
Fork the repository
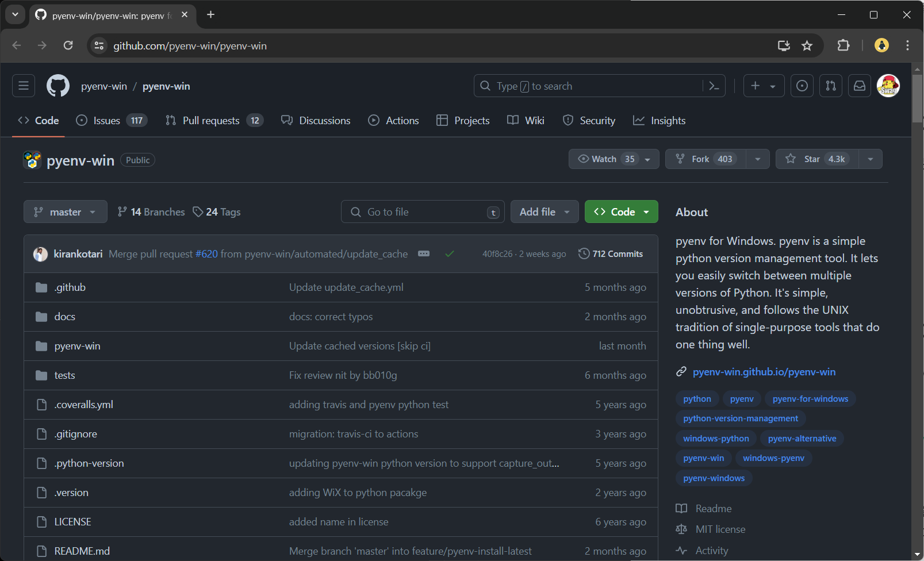(706, 159)
